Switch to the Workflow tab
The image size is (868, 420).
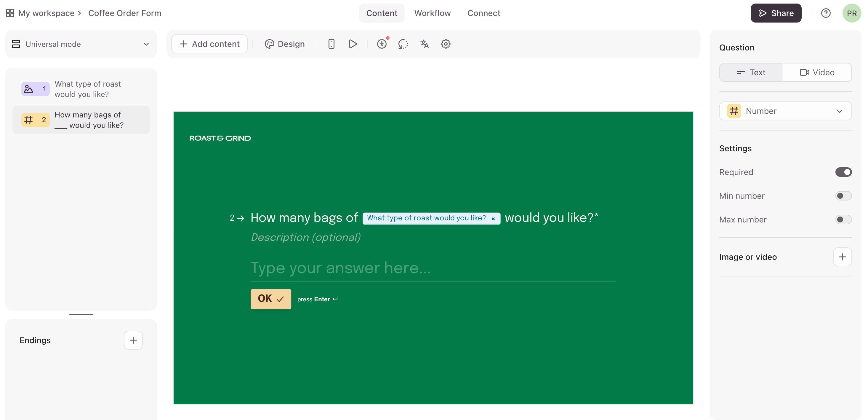point(432,13)
